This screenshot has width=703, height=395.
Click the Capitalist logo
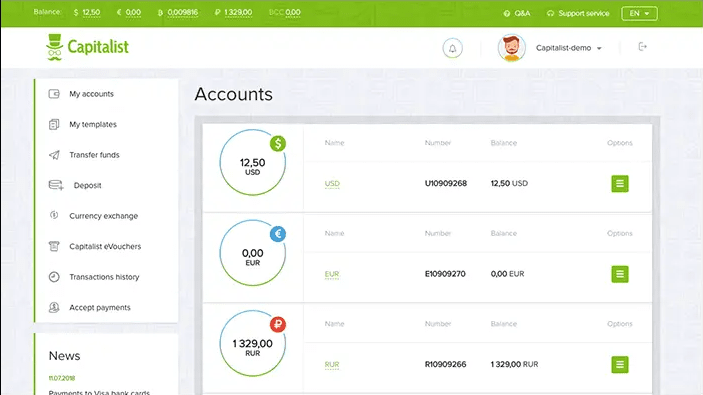coord(87,47)
